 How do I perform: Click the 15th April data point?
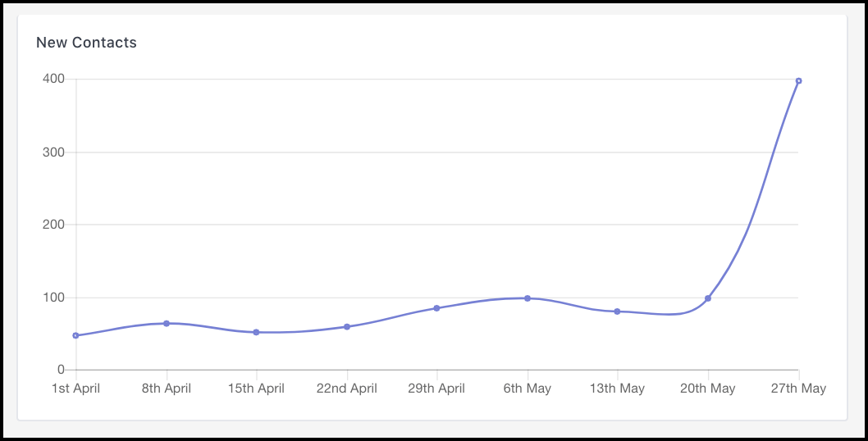(256, 332)
